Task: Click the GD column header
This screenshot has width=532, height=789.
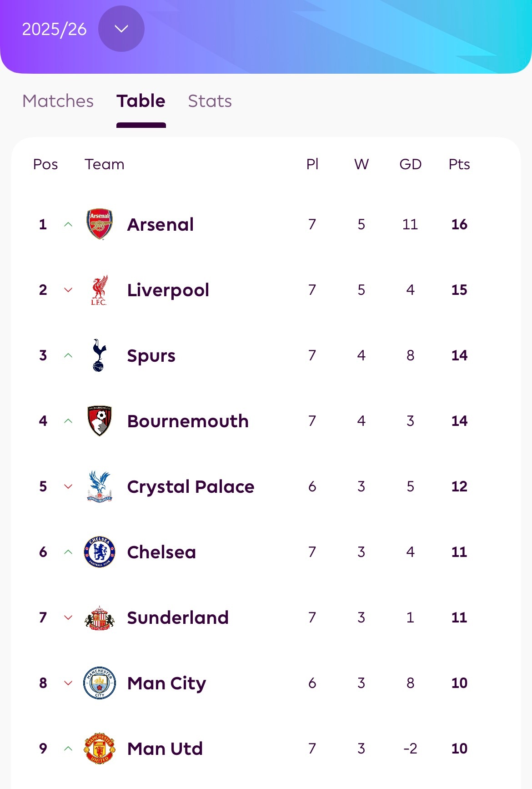Action: point(410,164)
